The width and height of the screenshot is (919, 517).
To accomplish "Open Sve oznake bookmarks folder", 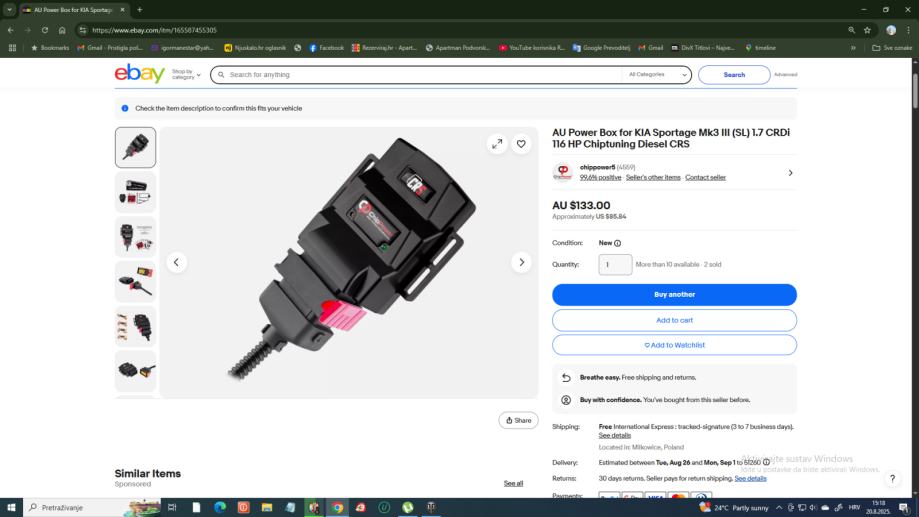I will point(891,47).
